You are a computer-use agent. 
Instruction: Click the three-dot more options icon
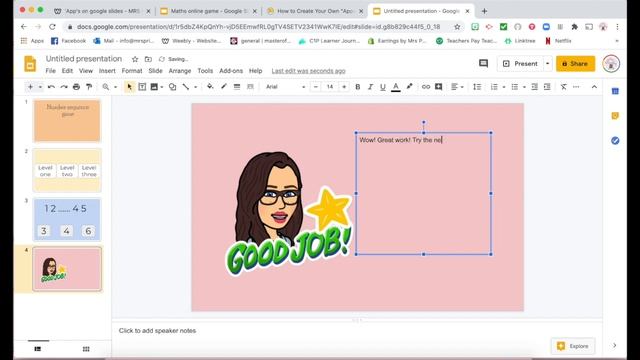click(x=576, y=87)
